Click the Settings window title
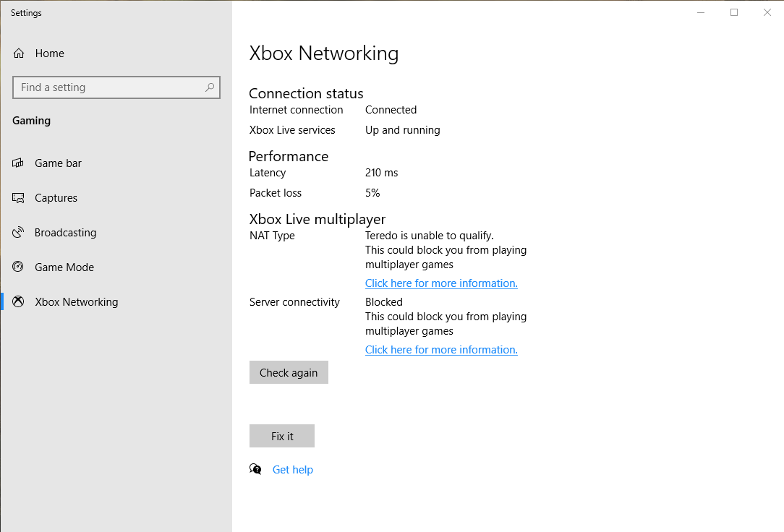 coord(26,13)
